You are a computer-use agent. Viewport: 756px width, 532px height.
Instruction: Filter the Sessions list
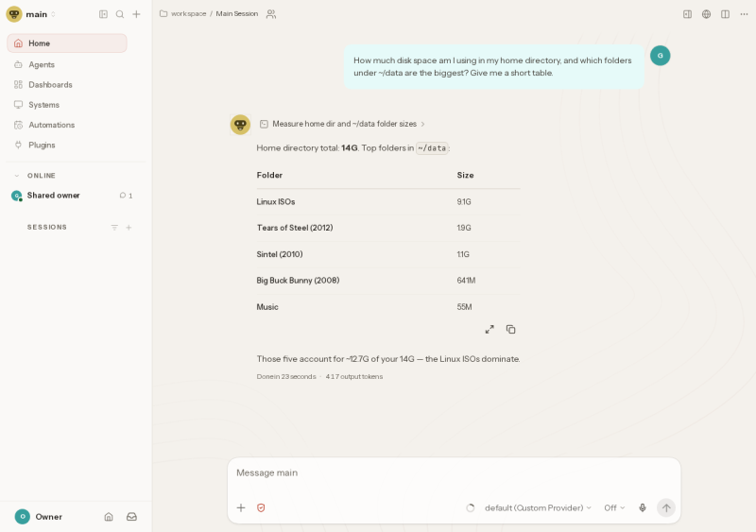click(114, 227)
